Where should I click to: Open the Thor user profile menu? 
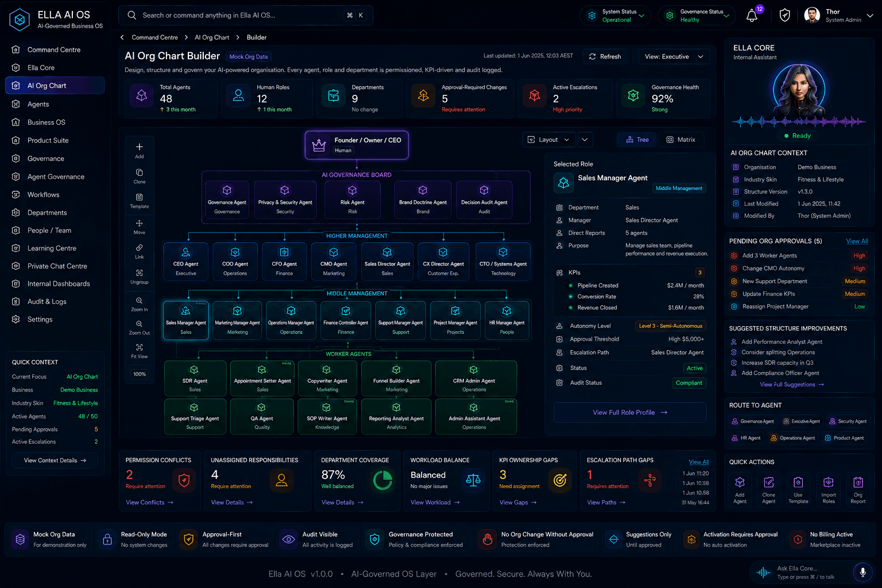838,16
